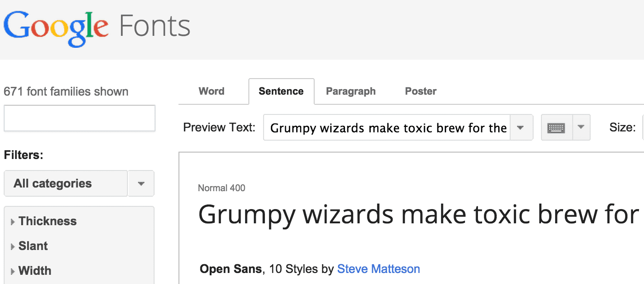Focus the font search input box
The height and width of the screenshot is (284, 644).
80,118
